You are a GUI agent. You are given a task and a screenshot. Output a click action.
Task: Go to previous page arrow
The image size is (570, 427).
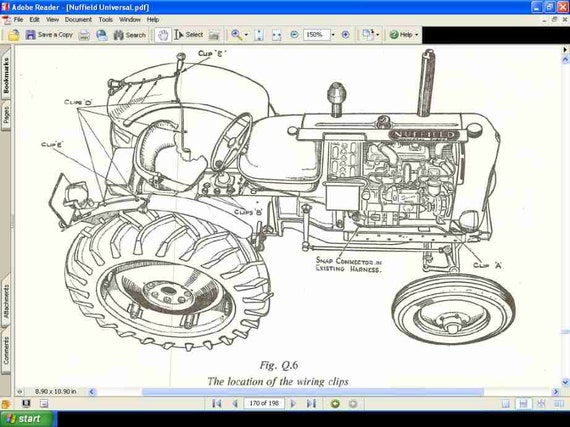234,403
